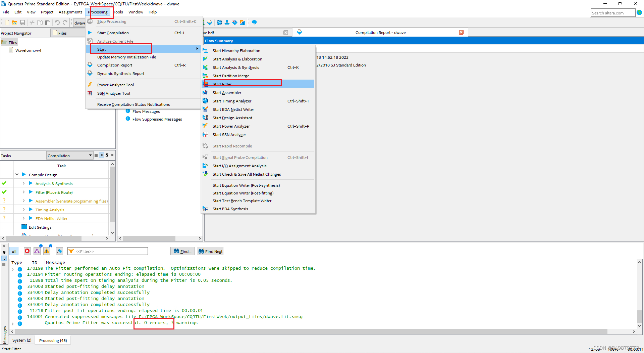
Task: Open Power Analyzer Tool from the menu
Action: 143,85
